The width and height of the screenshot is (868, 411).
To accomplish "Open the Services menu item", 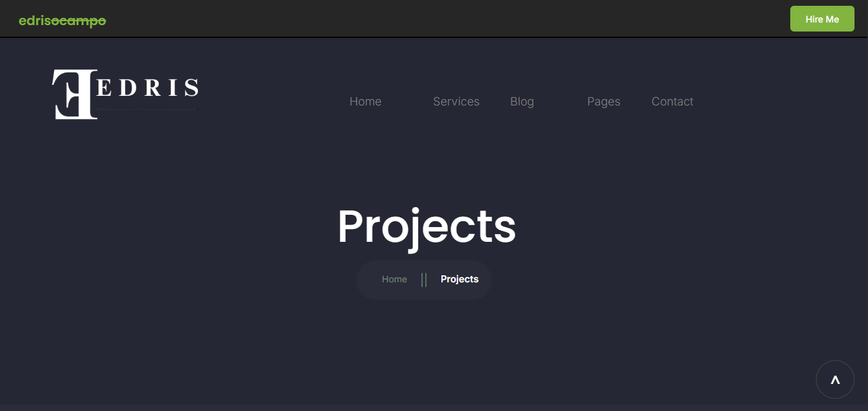I will (x=456, y=102).
